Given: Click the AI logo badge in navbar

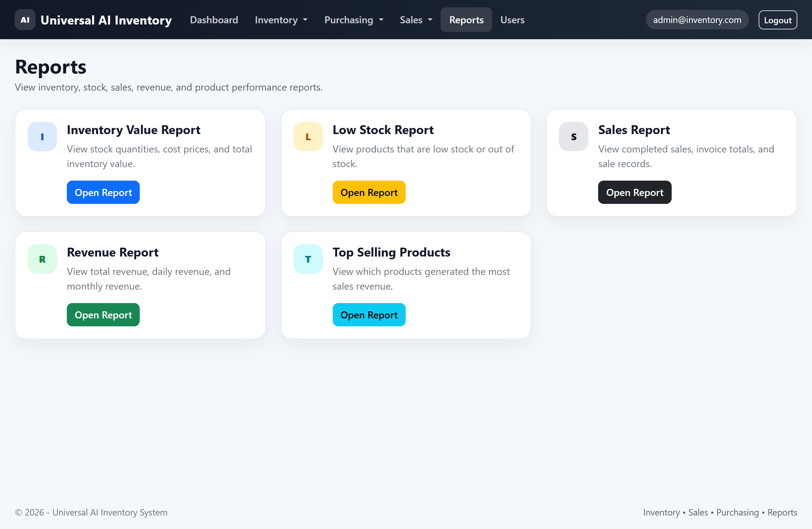Looking at the screenshot, I should click(25, 20).
